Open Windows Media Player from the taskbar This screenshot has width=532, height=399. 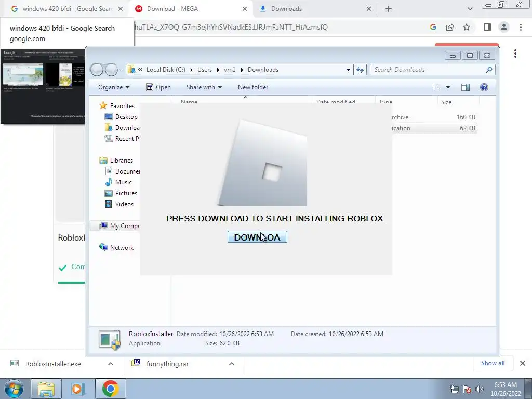point(78,389)
